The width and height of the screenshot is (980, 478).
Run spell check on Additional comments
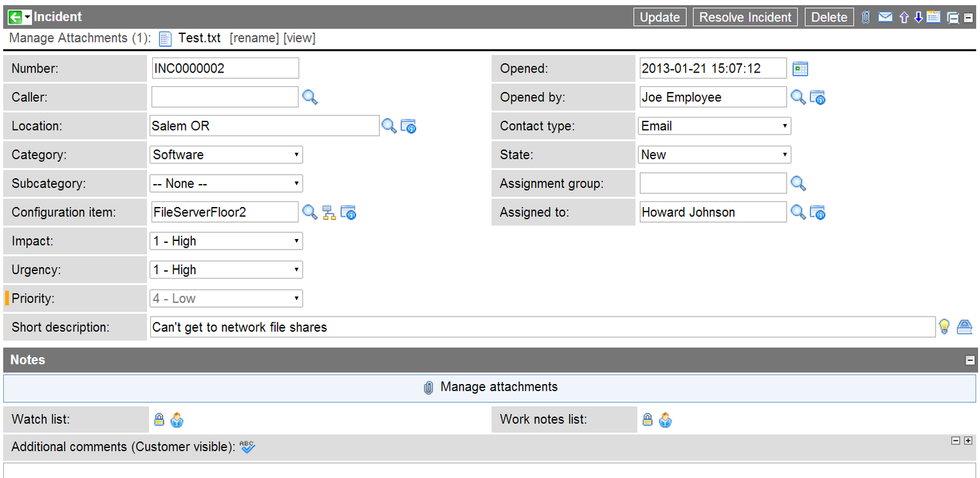pos(246,447)
